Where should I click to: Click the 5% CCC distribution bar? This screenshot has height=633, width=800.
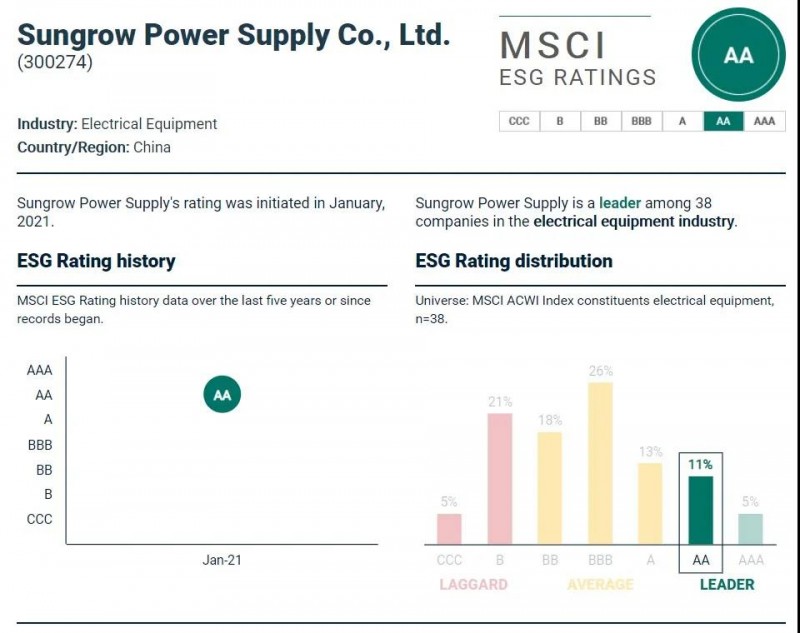(450, 528)
